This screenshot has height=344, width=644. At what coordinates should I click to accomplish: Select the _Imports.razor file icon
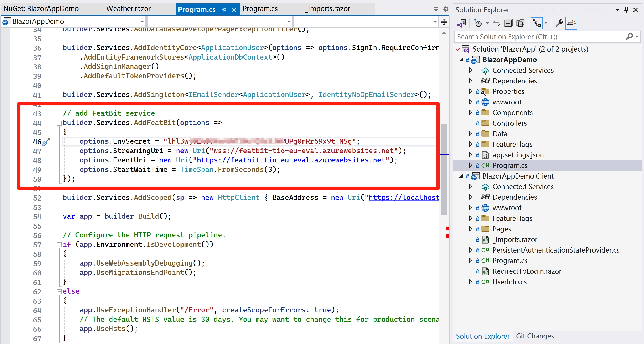point(485,240)
